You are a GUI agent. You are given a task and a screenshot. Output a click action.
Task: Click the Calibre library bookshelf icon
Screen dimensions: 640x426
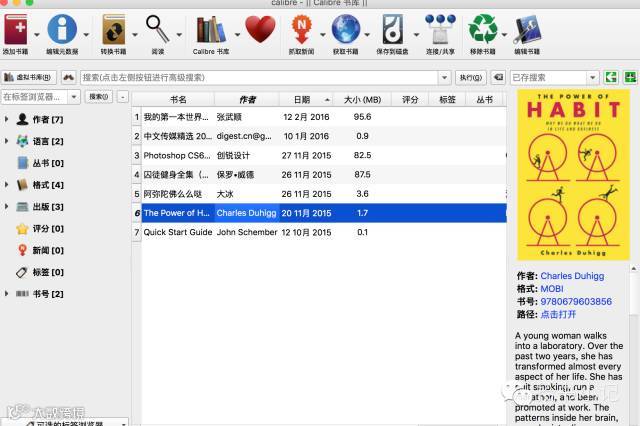pos(211,29)
